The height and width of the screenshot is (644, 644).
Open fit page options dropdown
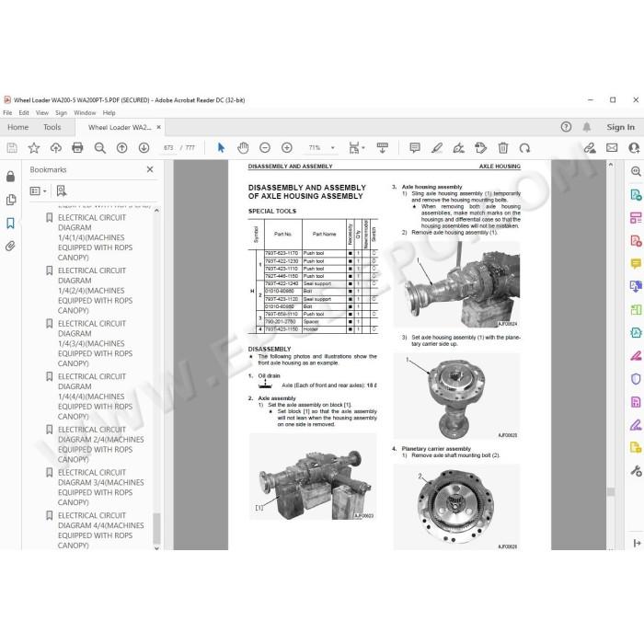click(357, 148)
